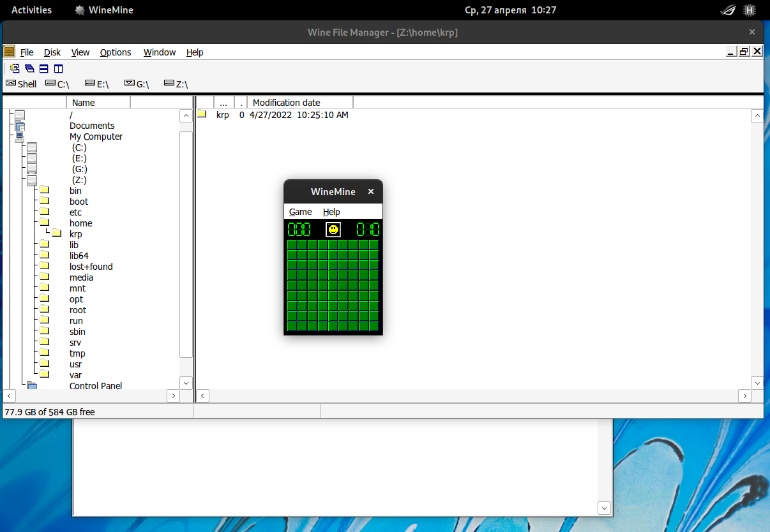Restore the inner File Manager child window
The height and width of the screenshot is (532, 770).
pyautogui.click(x=744, y=52)
